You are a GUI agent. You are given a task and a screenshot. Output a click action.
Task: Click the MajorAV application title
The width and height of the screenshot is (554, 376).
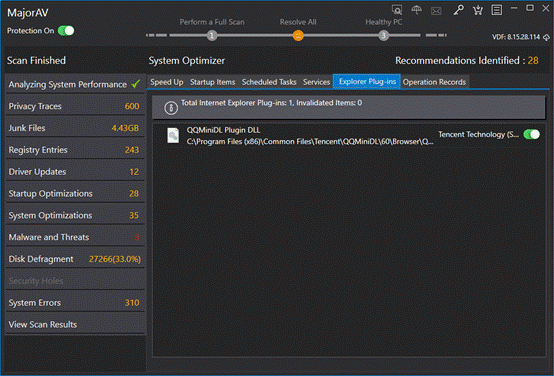coord(28,13)
